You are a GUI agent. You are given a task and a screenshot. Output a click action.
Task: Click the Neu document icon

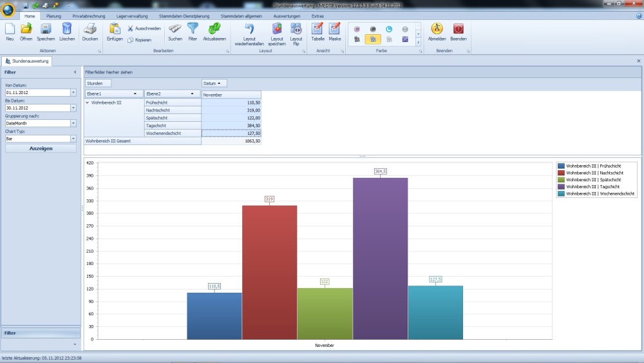(x=10, y=29)
